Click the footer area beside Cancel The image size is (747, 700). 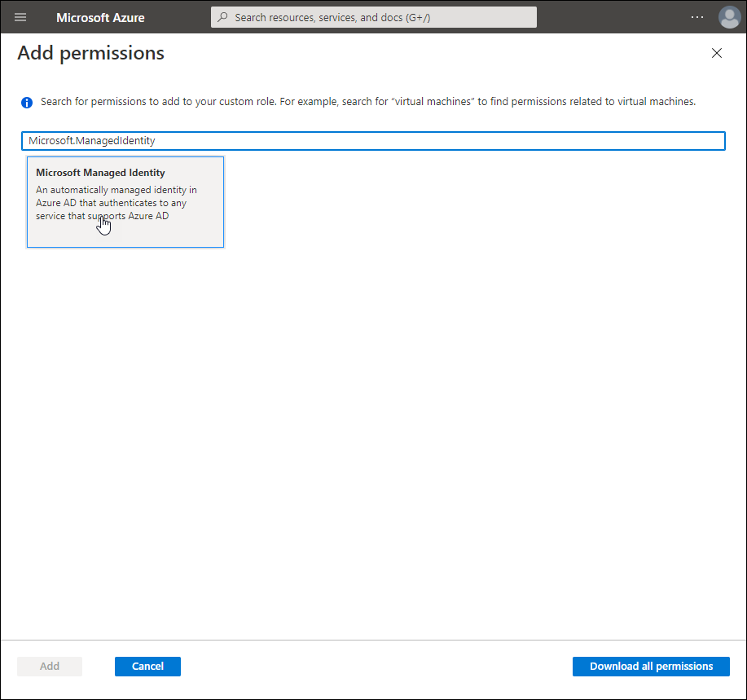point(367,667)
